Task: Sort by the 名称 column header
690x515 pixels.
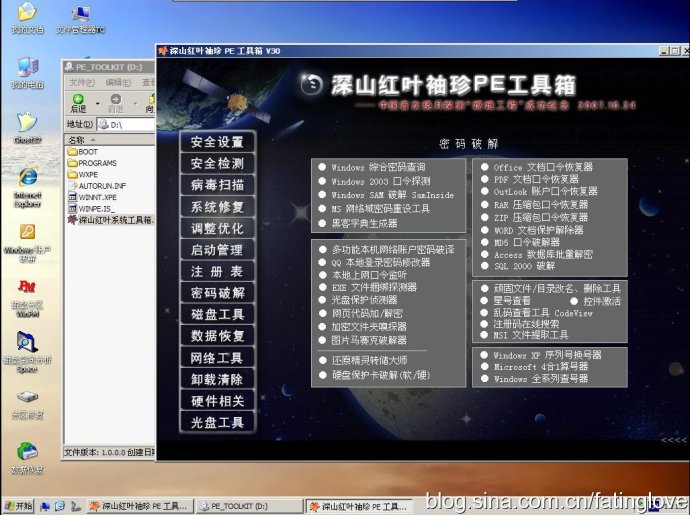Action: (110, 140)
